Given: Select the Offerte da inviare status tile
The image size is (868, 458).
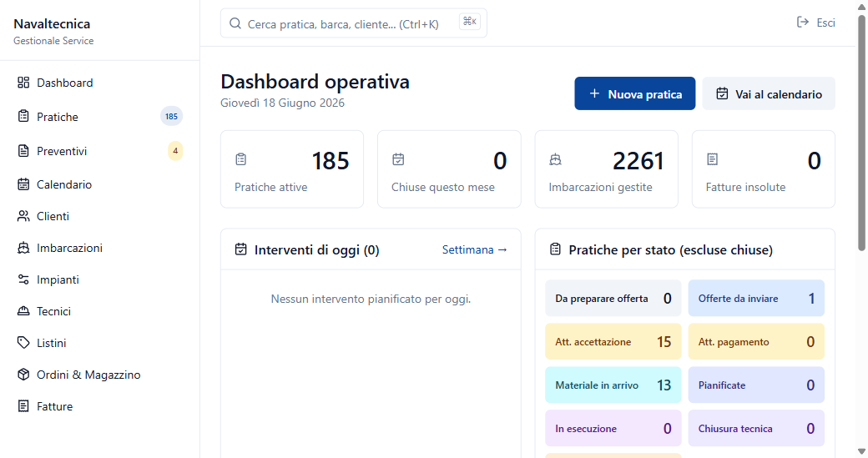Looking at the screenshot, I should click(x=756, y=298).
